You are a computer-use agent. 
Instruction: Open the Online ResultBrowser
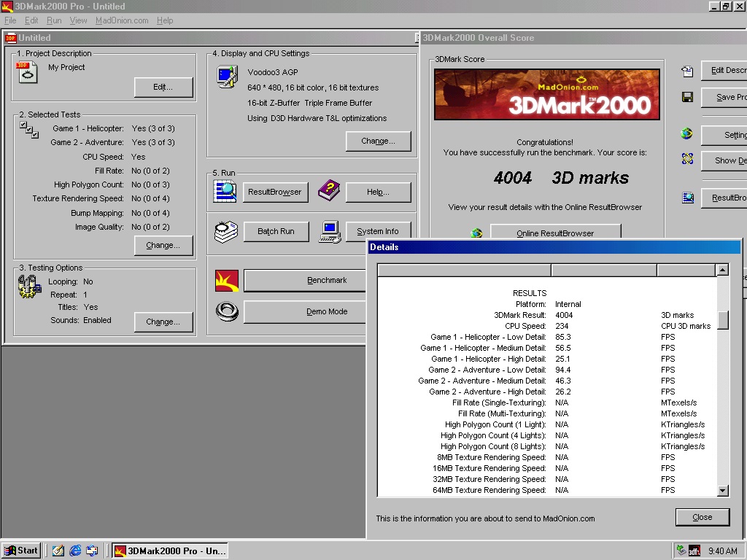tap(555, 233)
